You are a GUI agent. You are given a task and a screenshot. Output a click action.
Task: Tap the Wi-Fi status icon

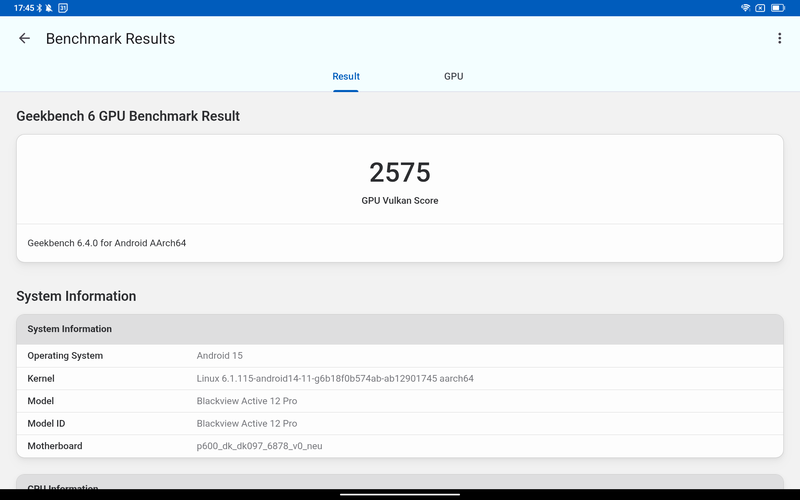coord(745,8)
